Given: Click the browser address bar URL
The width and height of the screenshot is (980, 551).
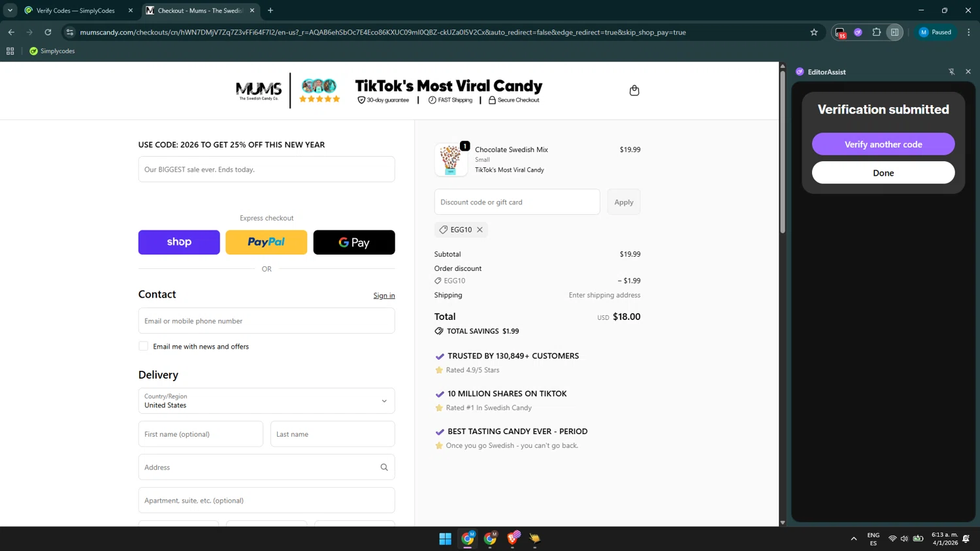Looking at the screenshot, I should tap(383, 32).
